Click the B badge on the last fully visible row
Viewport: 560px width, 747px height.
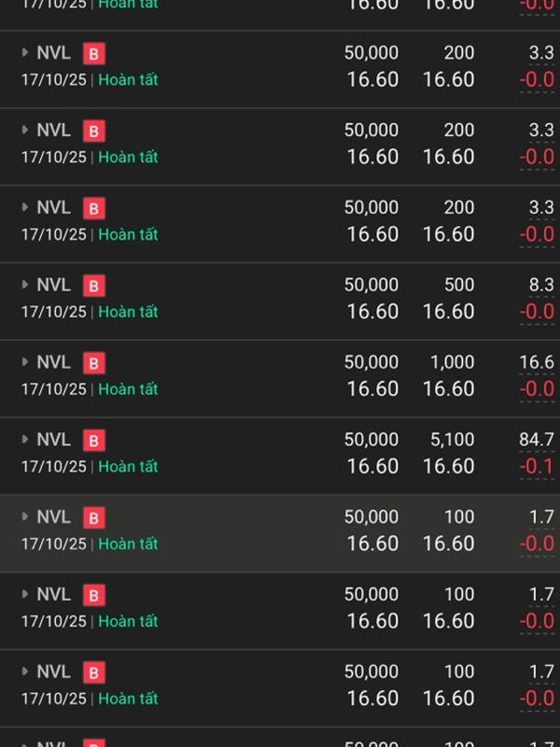click(x=93, y=673)
